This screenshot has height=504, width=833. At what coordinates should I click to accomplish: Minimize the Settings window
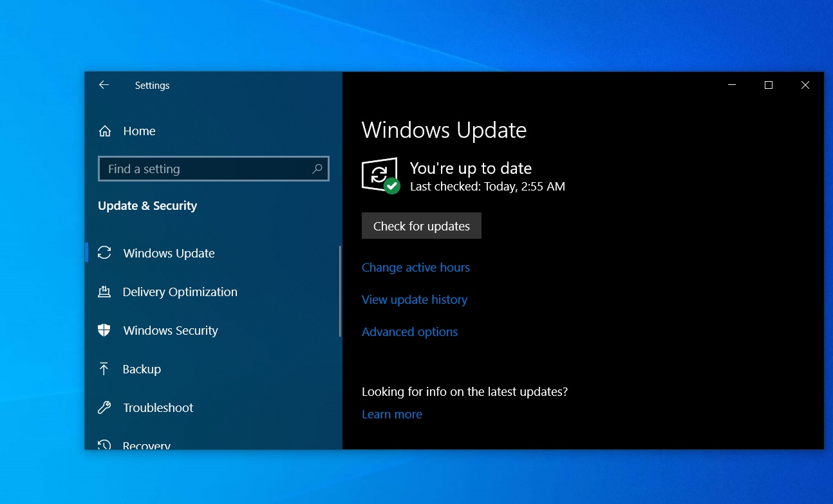[731, 85]
